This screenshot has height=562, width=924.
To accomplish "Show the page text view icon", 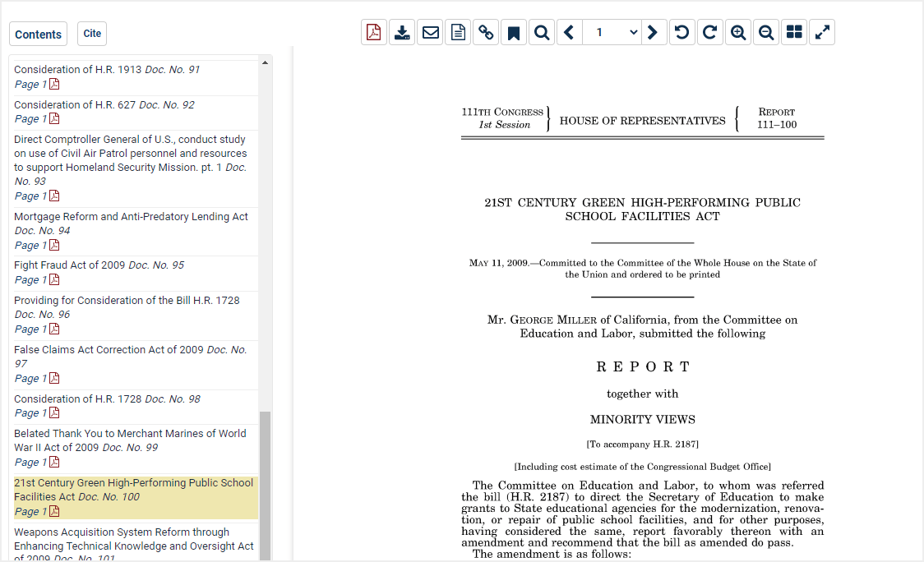I will [x=458, y=33].
